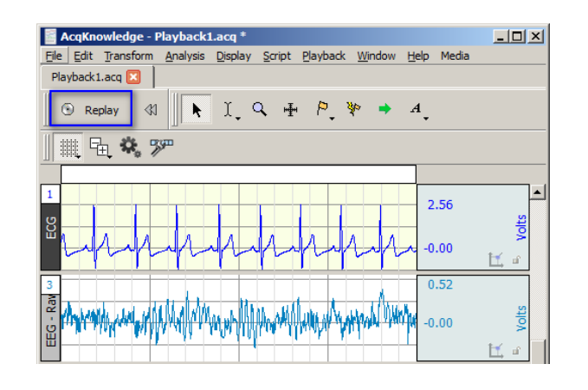Viewport: 588px width, 390px height.
Task: Select the text annotation A tool
Action: [x=416, y=110]
